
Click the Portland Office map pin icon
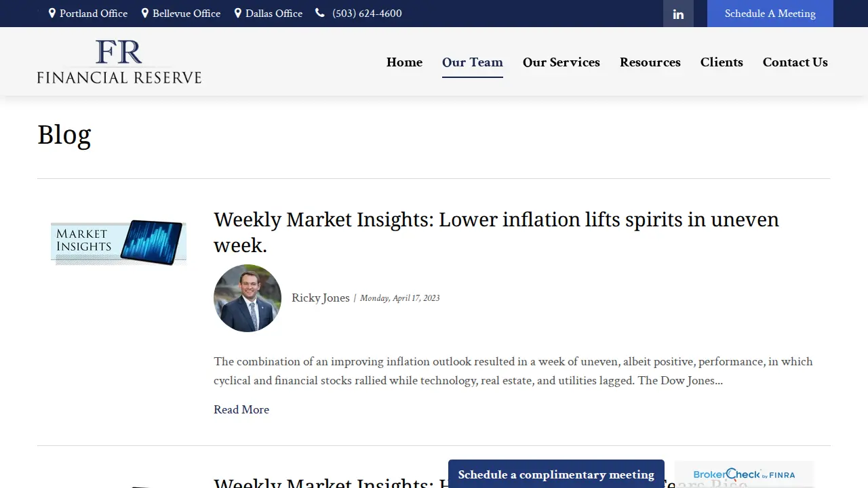[52, 13]
